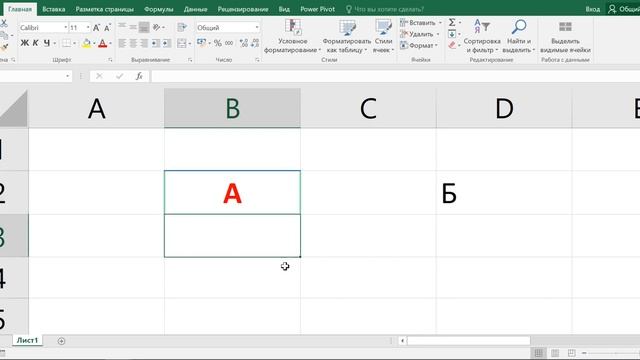Viewport: 640px width, 360px height.
Task: Confirm formula entry with checkmark icon
Action: [119, 76]
